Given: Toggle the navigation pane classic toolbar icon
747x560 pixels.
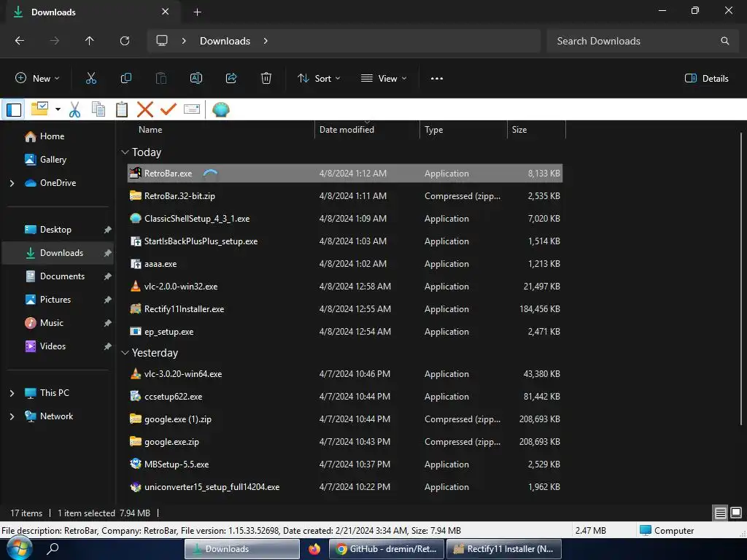Looking at the screenshot, I should click(x=14, y=109).
